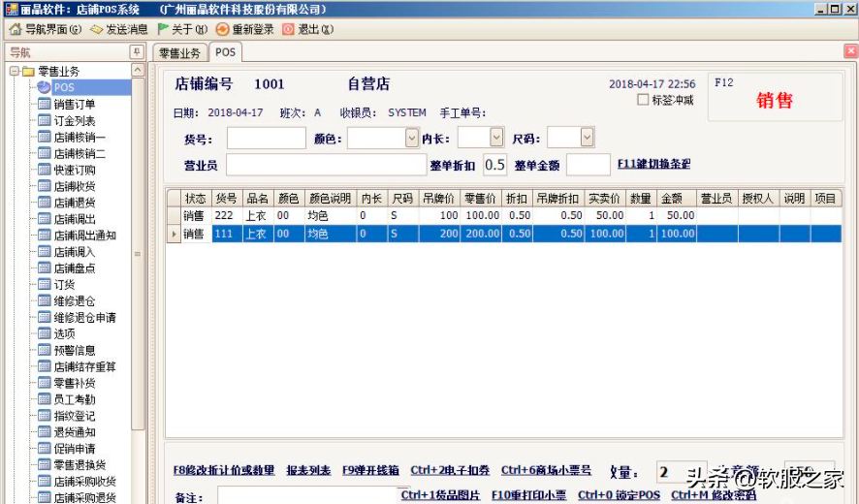Image resolution: width=859 pixels, height=504 pixels.
Task: Select the table row with 货号 222
Action: click(x=224, y=215)
